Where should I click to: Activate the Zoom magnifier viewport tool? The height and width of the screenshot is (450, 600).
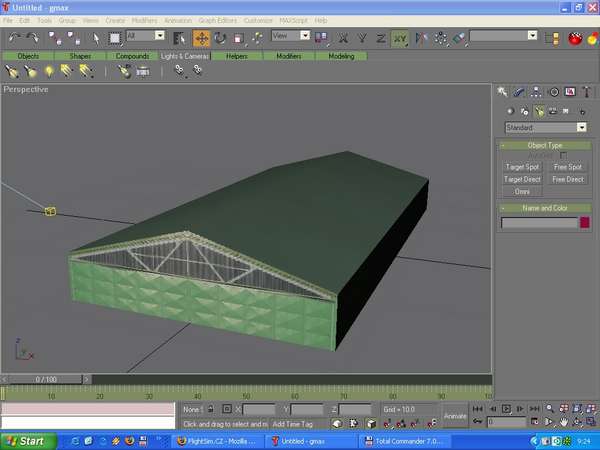549,409
